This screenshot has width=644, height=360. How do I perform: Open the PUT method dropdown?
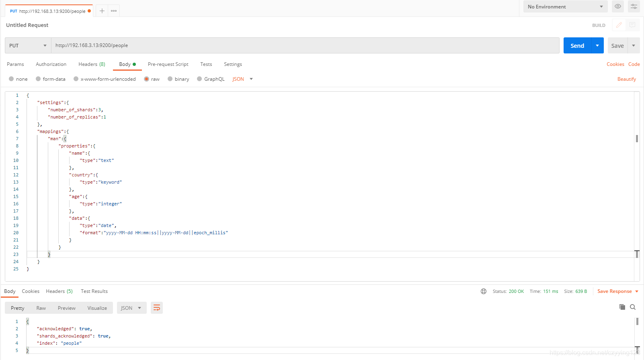point(28,45)
